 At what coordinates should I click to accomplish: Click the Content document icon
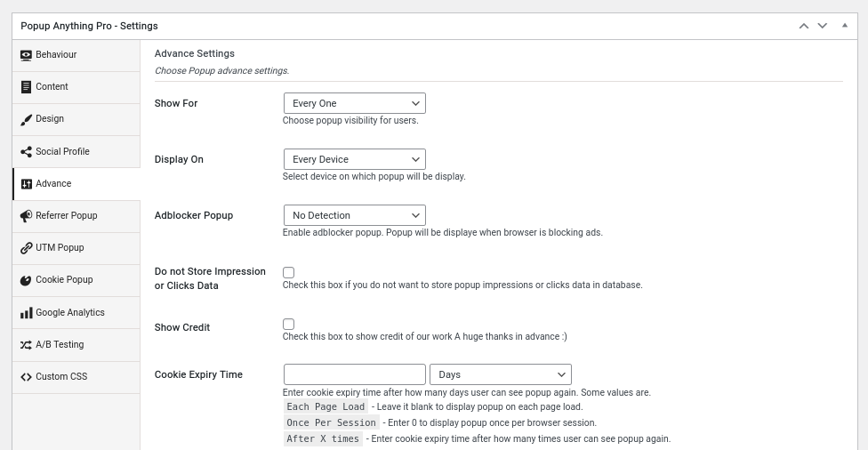click(x=26, y=87)
